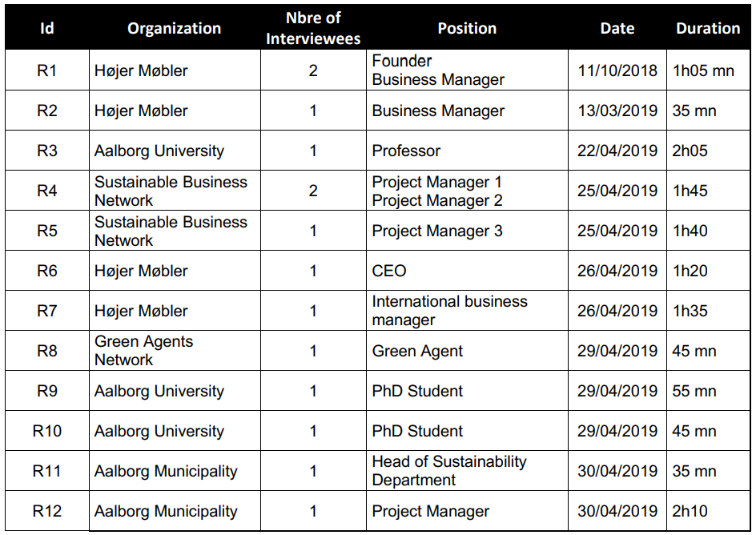
Task: Click the 2h05 duration cell
Action: [x=708, y=151]
